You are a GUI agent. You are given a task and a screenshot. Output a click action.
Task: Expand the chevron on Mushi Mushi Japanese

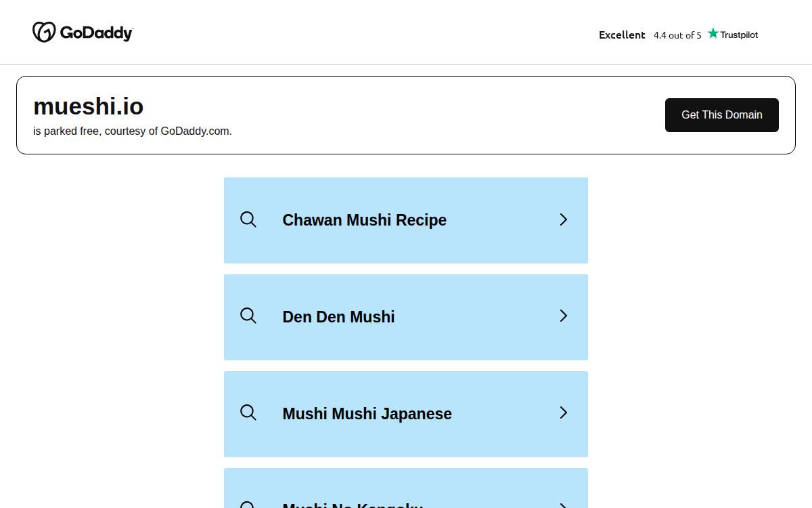tap(563, 412)
